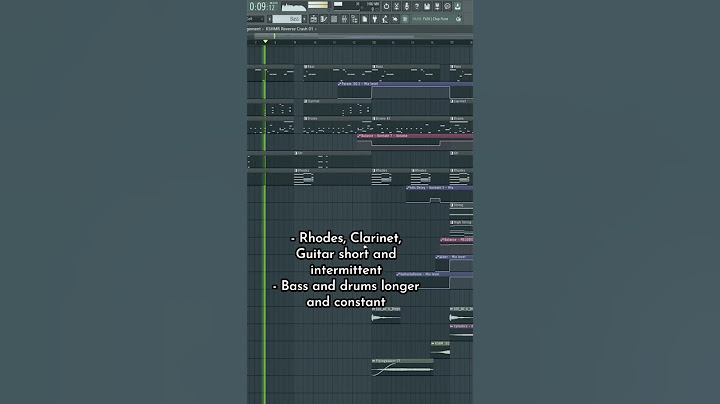Open the one-click audio recording icon

coord(447,6)
